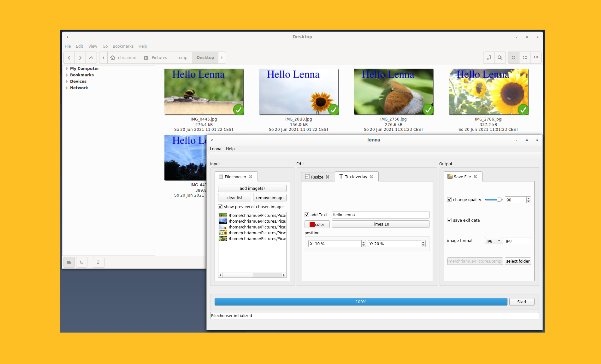Open the Lenna menu
Screen dimensions: 601x364
[x=215, y=149]
